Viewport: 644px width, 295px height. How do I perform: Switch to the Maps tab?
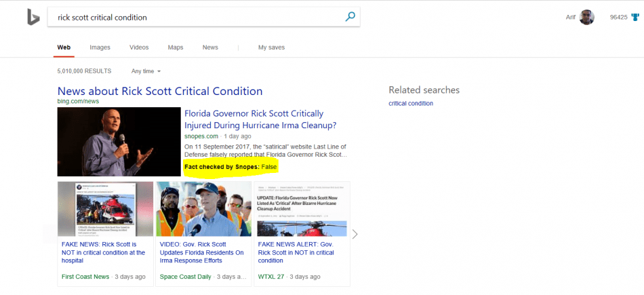point(176,47)
